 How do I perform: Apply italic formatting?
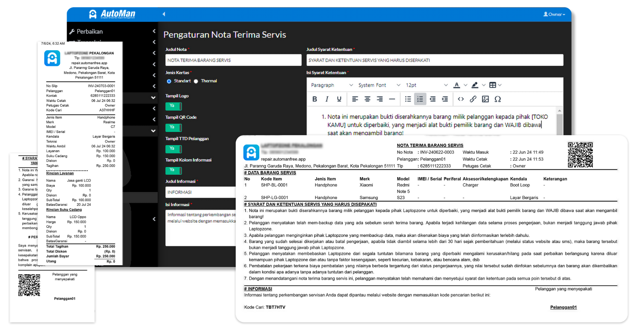(x=326, y=99)
